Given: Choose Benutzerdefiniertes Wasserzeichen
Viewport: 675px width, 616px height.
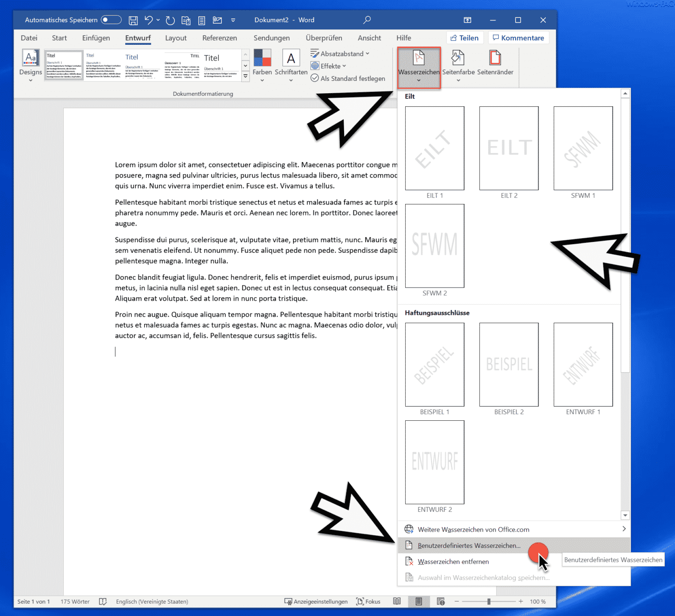Looking at the screenshot, I should coord(468,545).
